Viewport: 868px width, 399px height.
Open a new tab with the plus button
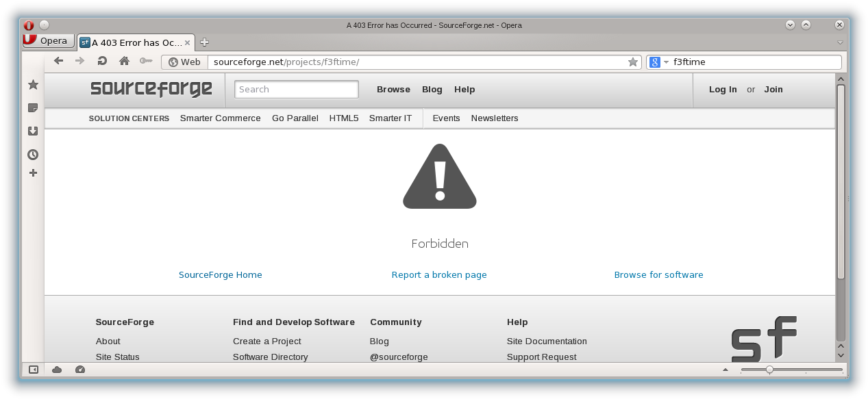[x=204, y=42]
